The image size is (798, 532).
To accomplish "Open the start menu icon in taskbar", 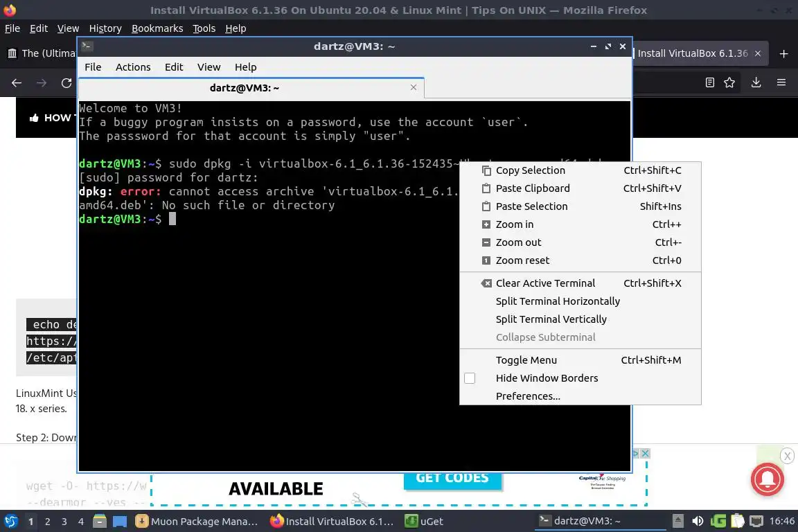I will coord(11,522).
